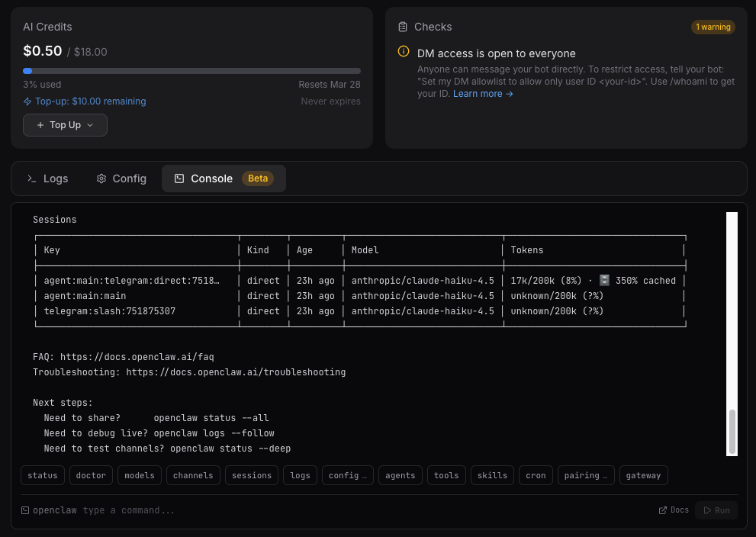Screen dimensions: 756x537
Task: Run the doctor quick command
Action: pos(92,475)
